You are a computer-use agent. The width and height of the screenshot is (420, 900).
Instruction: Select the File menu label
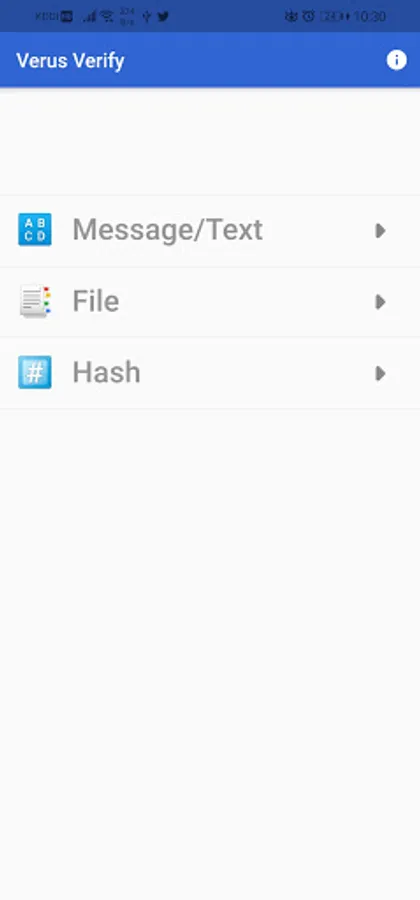click(x=96, y=301)
